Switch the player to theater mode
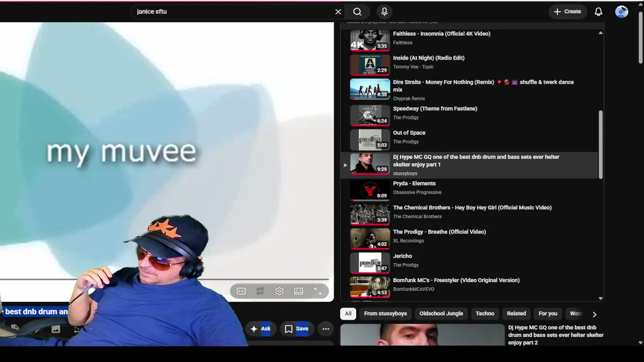The image size is (644, 362). (298, 291)
